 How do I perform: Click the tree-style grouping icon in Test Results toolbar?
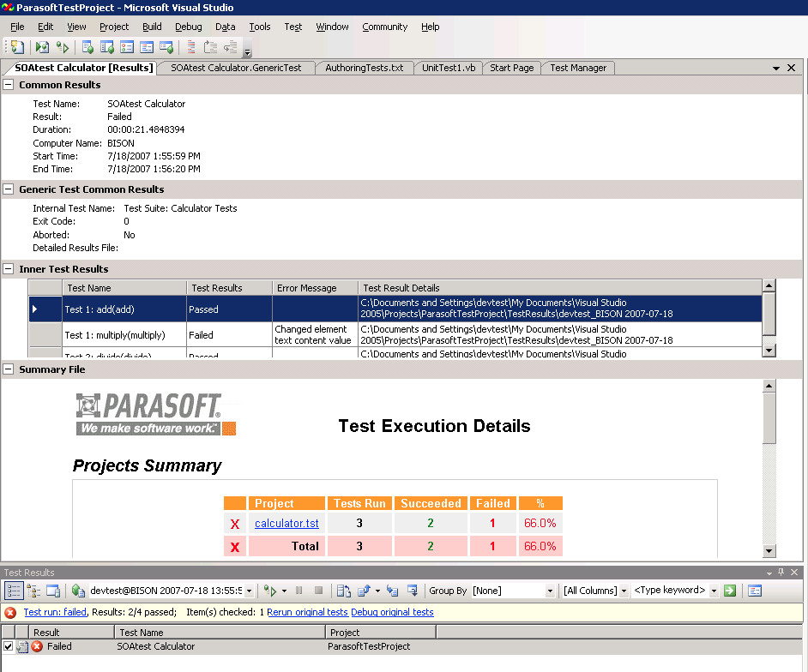click(x=34, y=591)
